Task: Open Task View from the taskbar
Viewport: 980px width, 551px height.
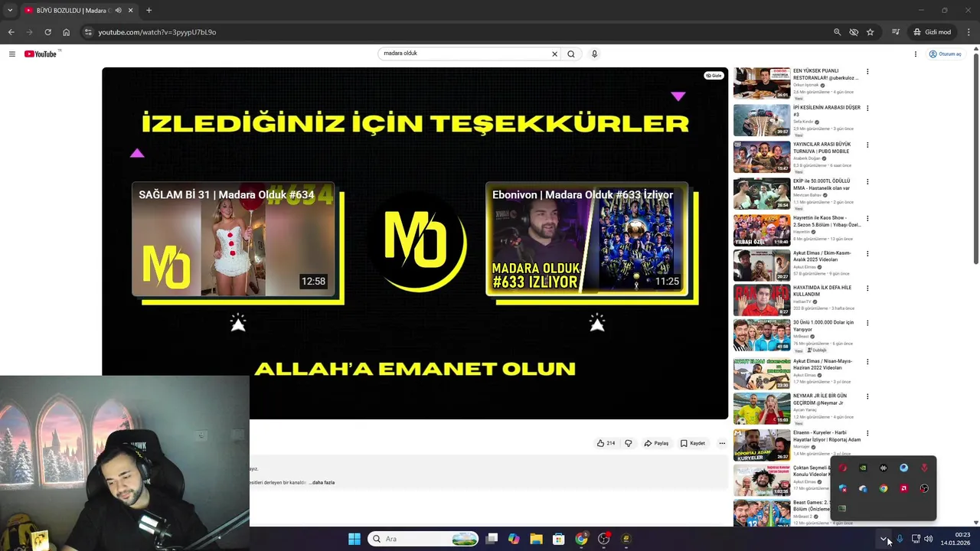Action: point(492,539)
